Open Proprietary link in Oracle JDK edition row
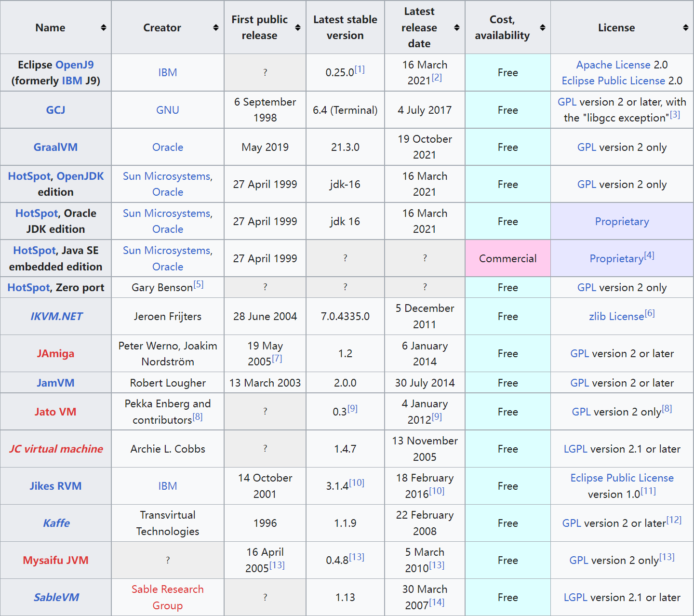 click(622, 221)
